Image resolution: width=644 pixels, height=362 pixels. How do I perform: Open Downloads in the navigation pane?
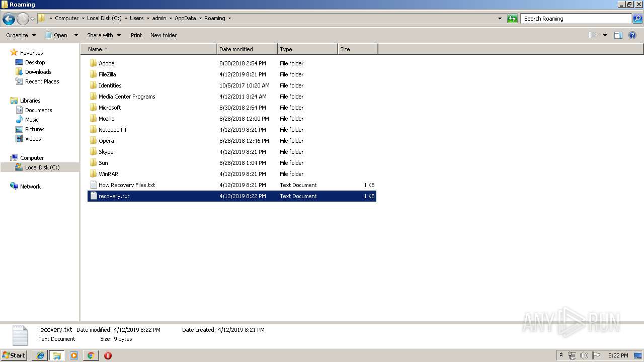coord(38,72)
